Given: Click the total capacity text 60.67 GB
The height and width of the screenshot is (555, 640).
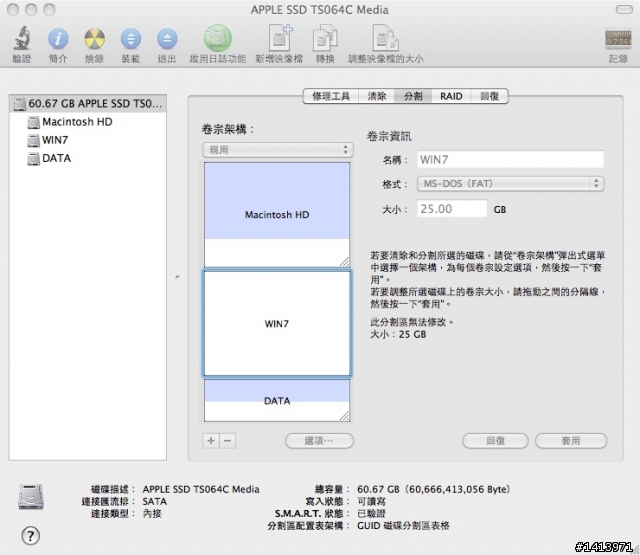Looking at the screenshot, I should click(433, 489).
